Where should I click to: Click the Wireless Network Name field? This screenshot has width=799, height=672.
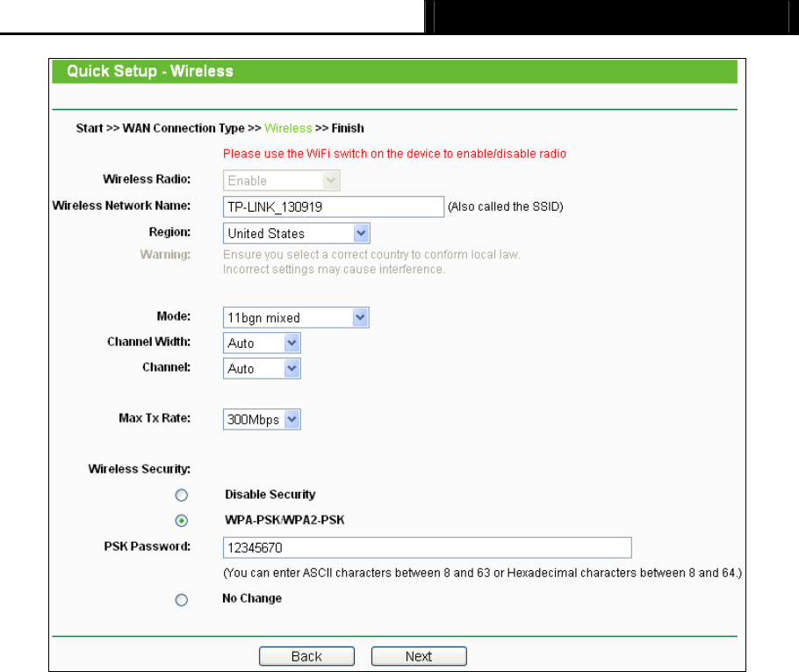[x=334, y=206]
